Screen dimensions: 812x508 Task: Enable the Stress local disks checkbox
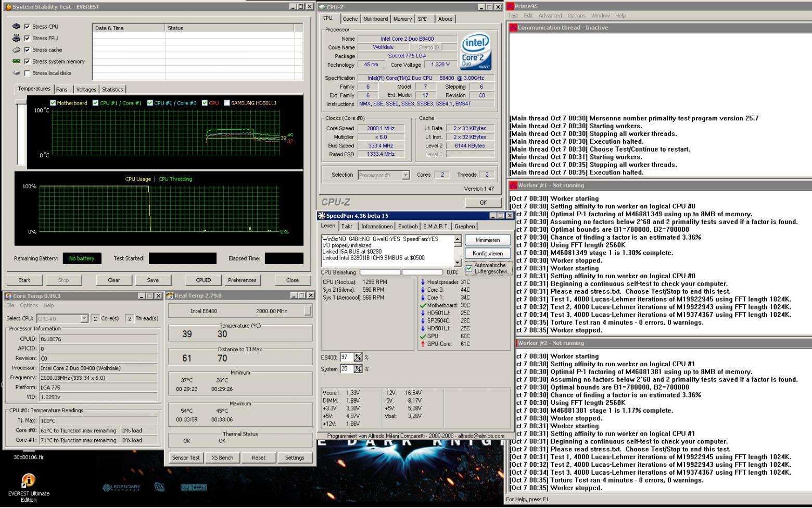[27, 73]
